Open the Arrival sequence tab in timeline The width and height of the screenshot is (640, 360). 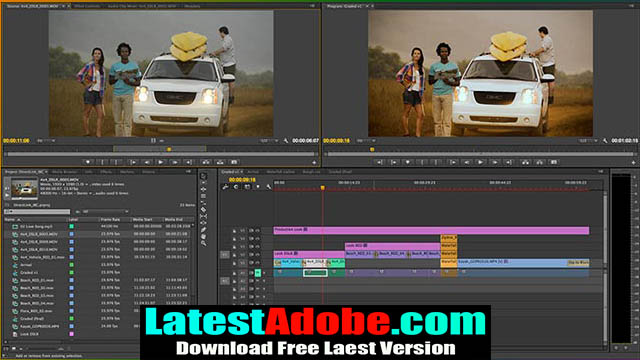click(253, 172)
